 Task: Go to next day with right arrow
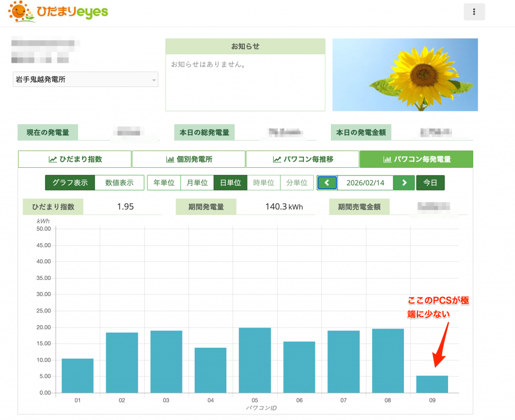coord(404,183)
